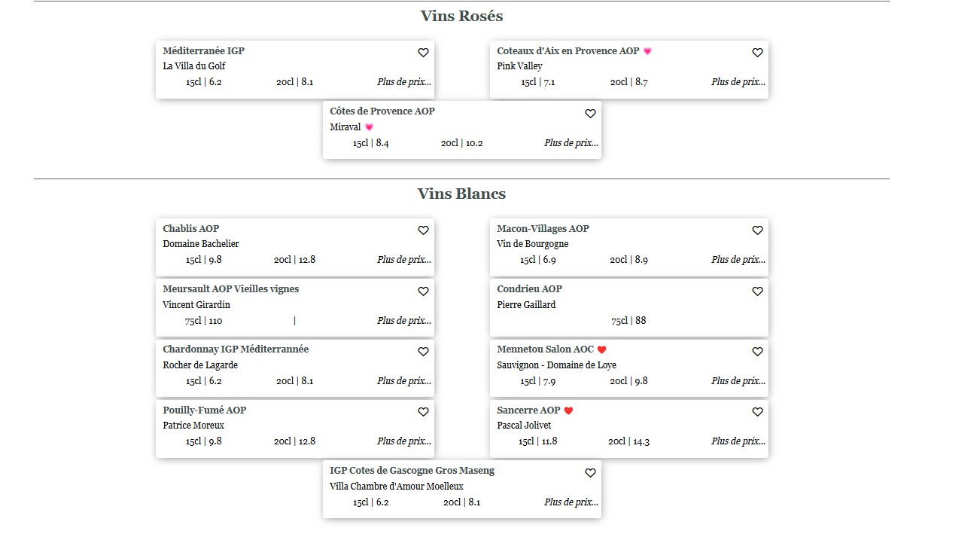980x534 pixels.
Task: Open the Condrieu AOP Pierre Gaillard card
Action: pos(629,307)
